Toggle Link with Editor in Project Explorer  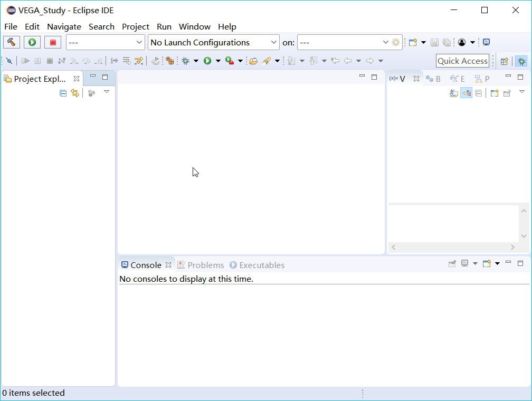click(75, 93)
